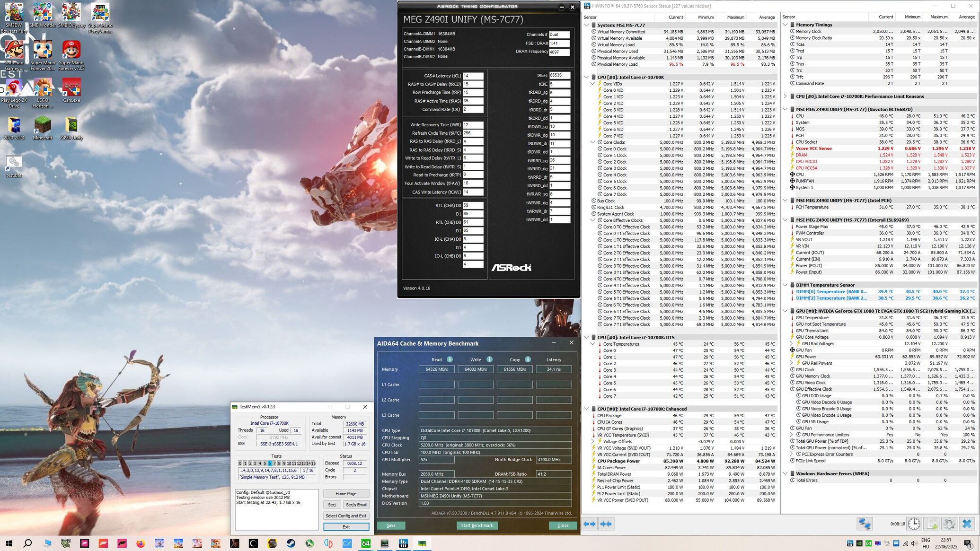Click the Serj's Email button

pyautogui.click(x=356, y=505)
